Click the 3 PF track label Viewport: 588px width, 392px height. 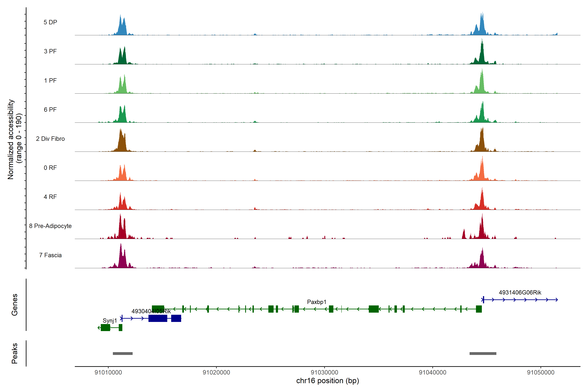(x=50, y=51)
